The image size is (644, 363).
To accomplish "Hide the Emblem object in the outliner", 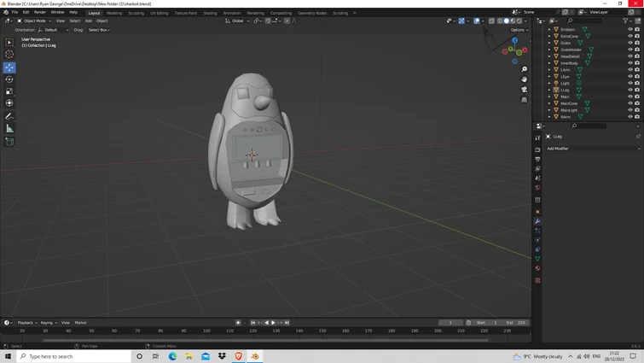I will click(x=630, y=29).
